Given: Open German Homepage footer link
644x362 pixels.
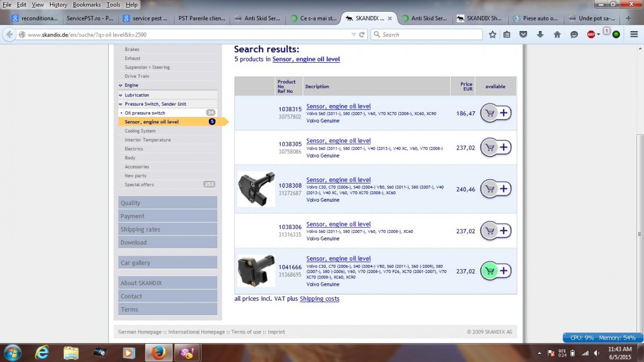Looking at the screenshot, I should 141,332.
